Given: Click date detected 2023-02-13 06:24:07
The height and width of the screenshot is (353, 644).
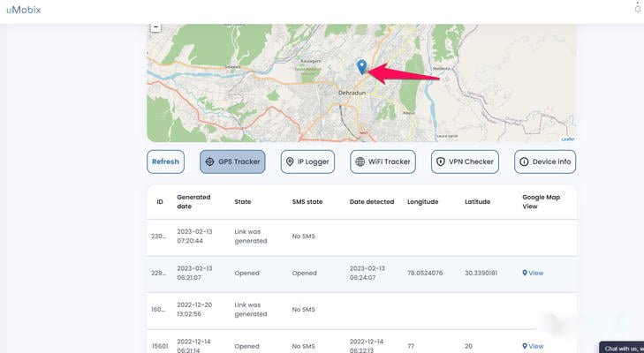Looking at the screenshot, I should point(367,273).
